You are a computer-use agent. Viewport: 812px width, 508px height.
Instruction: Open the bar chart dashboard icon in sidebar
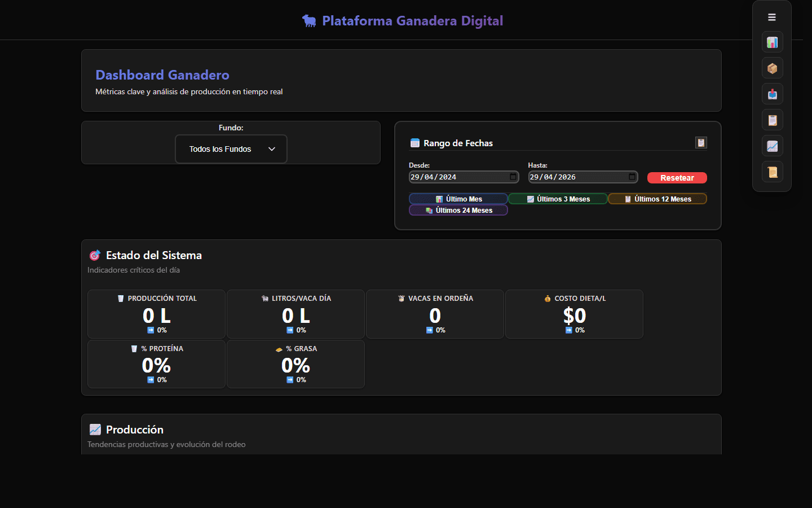772,42
